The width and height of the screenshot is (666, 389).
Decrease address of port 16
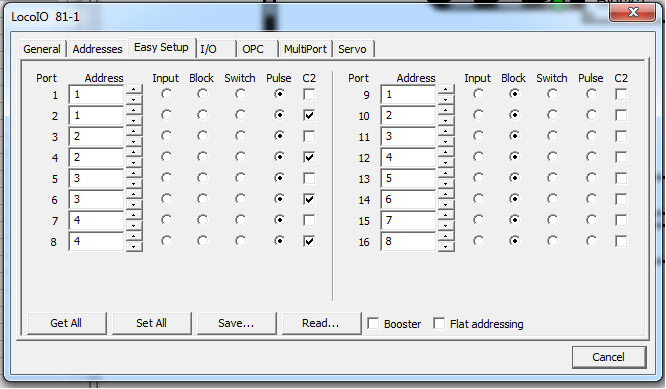point(446,247)
